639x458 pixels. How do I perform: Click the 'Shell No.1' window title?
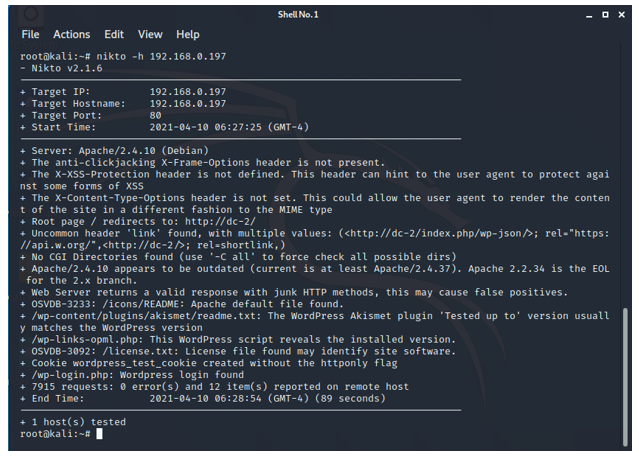pos(298,15)
